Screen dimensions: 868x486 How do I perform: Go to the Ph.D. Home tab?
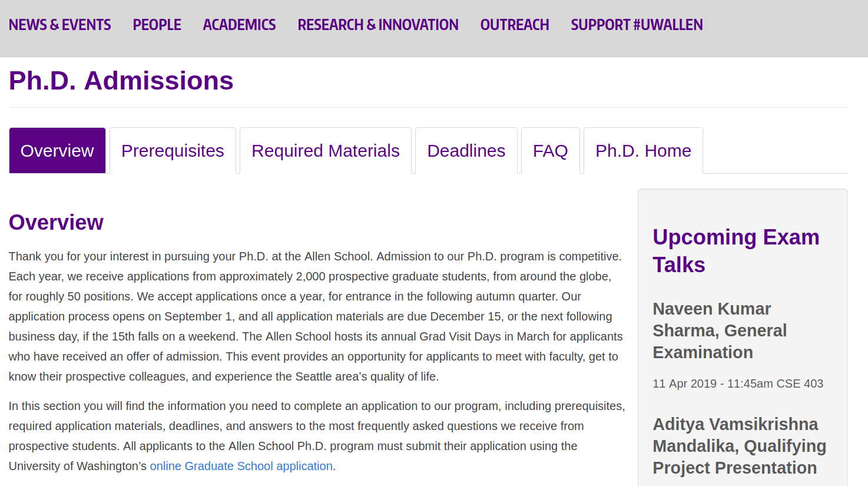[643, 151]
